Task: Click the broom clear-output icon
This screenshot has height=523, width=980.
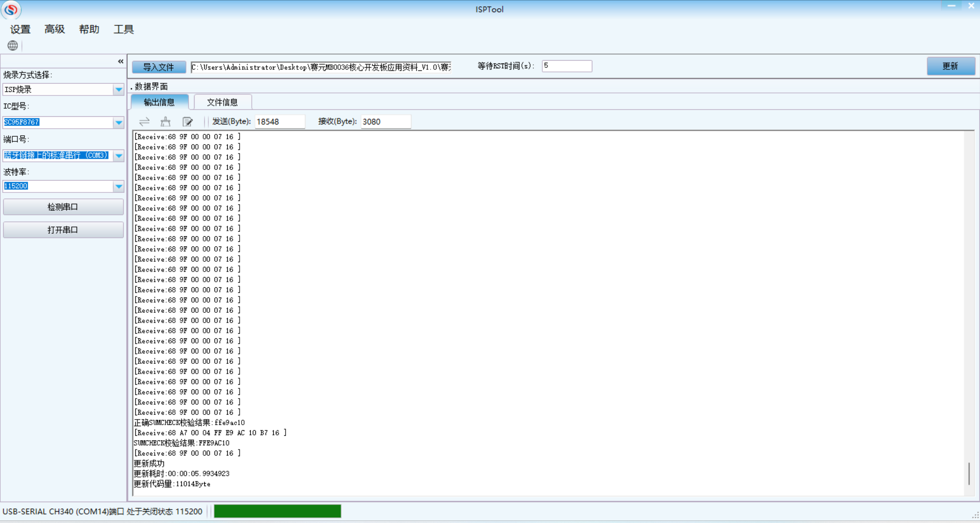Action: [165, 121]
